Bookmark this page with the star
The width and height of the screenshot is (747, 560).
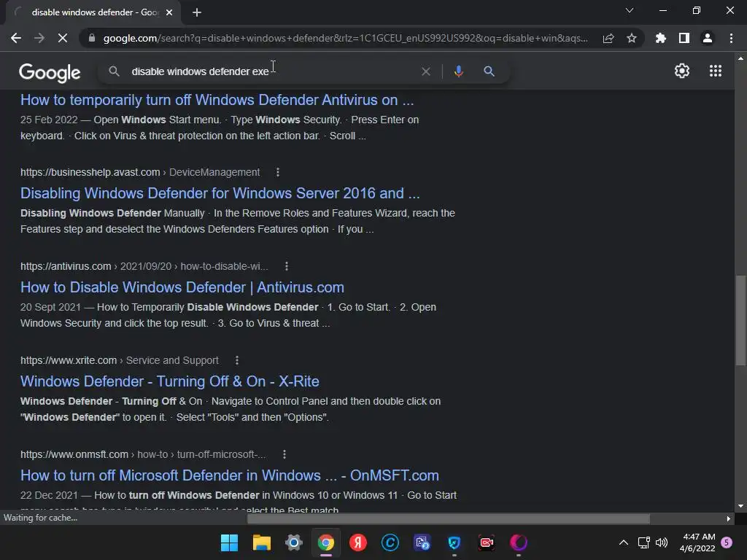[631, 38]
